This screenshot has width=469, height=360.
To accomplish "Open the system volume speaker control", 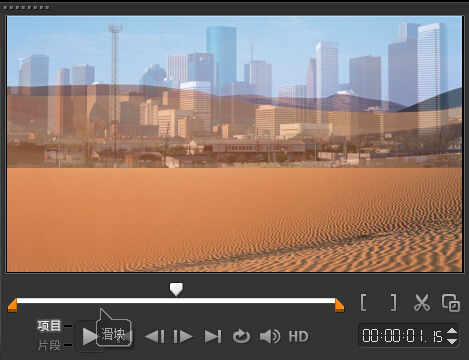I will 270,336.
